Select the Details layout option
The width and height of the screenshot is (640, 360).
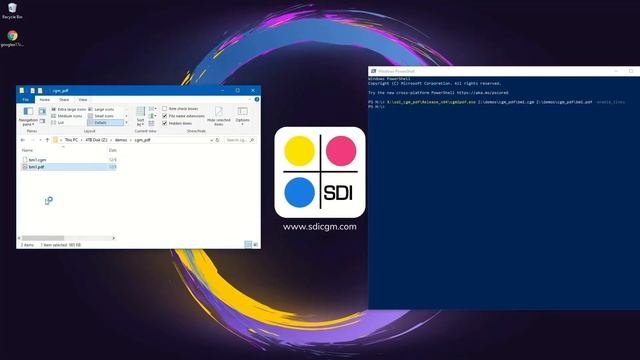coord(105,122)
